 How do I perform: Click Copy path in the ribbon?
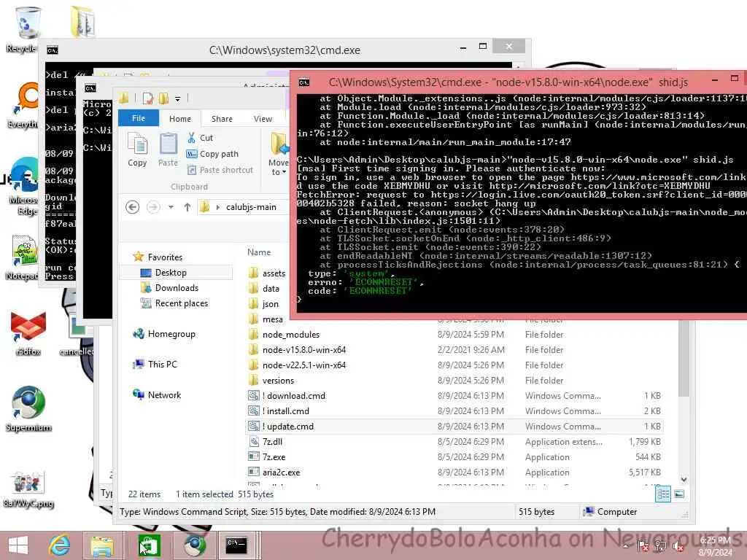point(212,154)
